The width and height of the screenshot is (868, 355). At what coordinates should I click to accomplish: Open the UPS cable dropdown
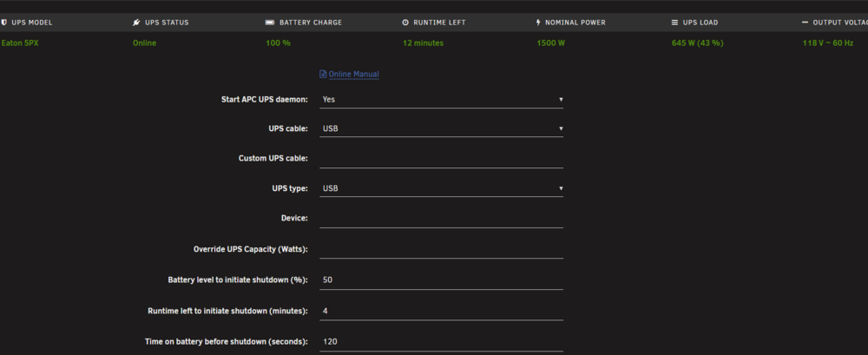[441, 128]
